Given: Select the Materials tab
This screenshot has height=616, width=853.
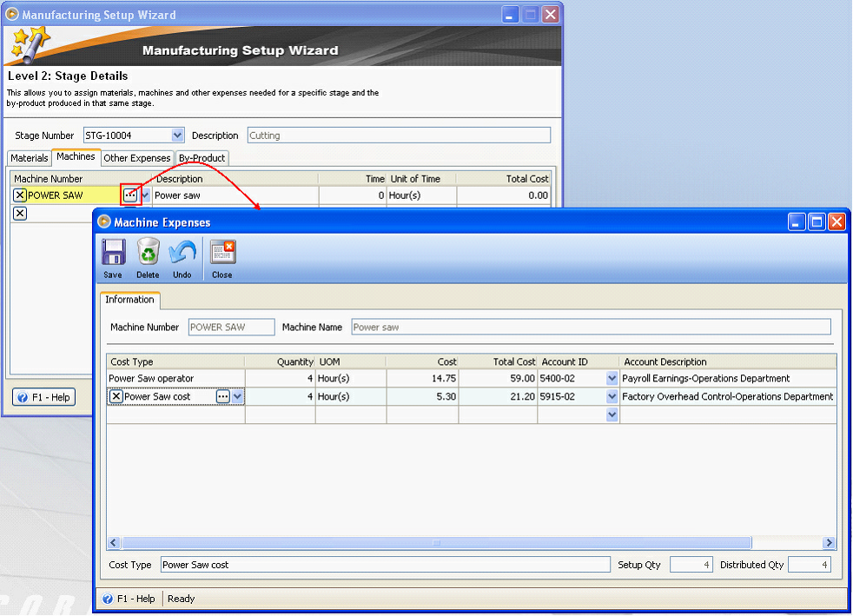Looking at the screenshot, I should 29,158.
